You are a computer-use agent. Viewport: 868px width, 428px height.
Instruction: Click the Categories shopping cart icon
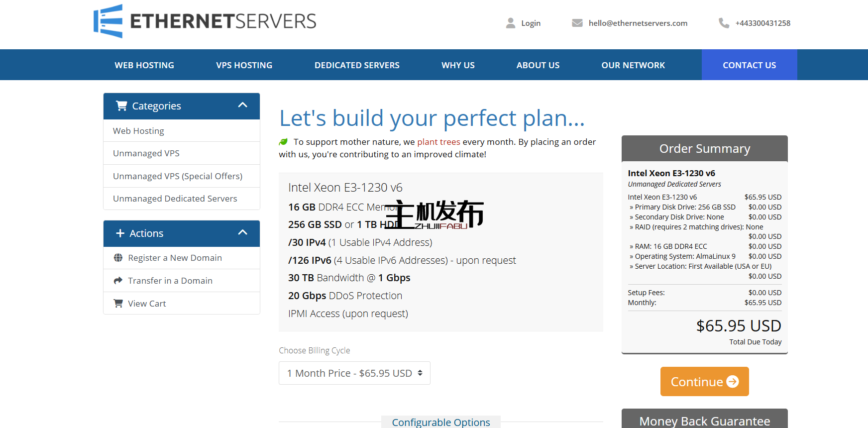pyautogui.click(x=121, y=106)
